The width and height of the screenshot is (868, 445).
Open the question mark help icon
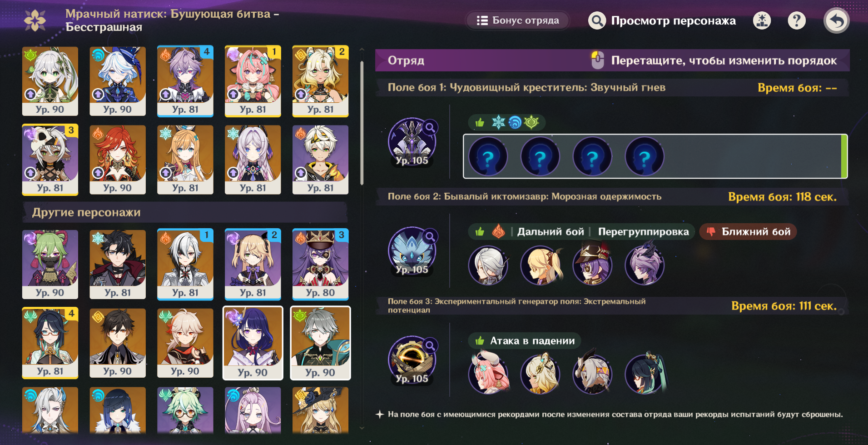coord(796,20)
